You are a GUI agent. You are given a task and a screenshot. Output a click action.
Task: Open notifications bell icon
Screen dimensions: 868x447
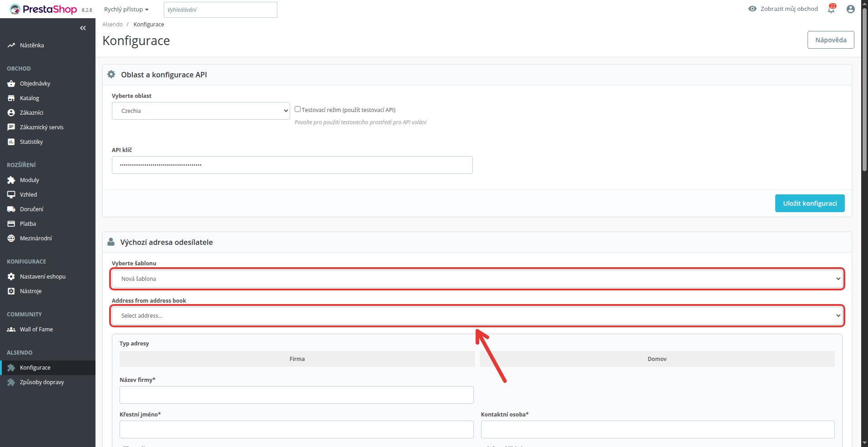(832, 9)
